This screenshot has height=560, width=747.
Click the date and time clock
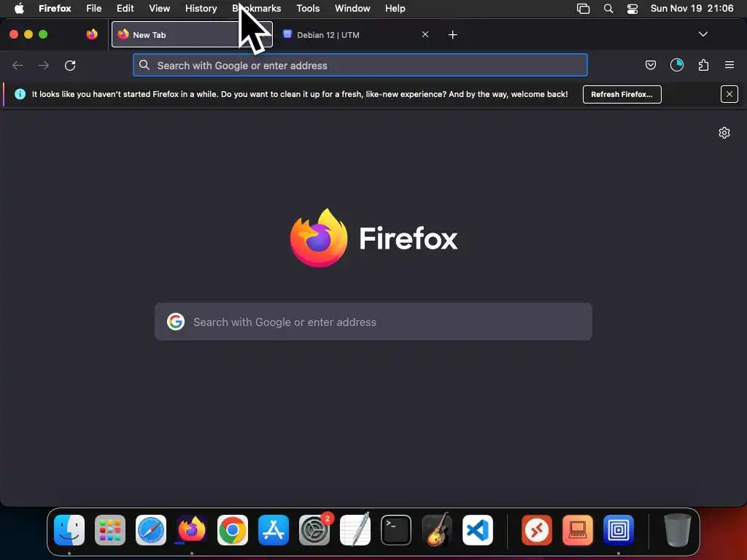pyautogui.click(x=692, y=9)
